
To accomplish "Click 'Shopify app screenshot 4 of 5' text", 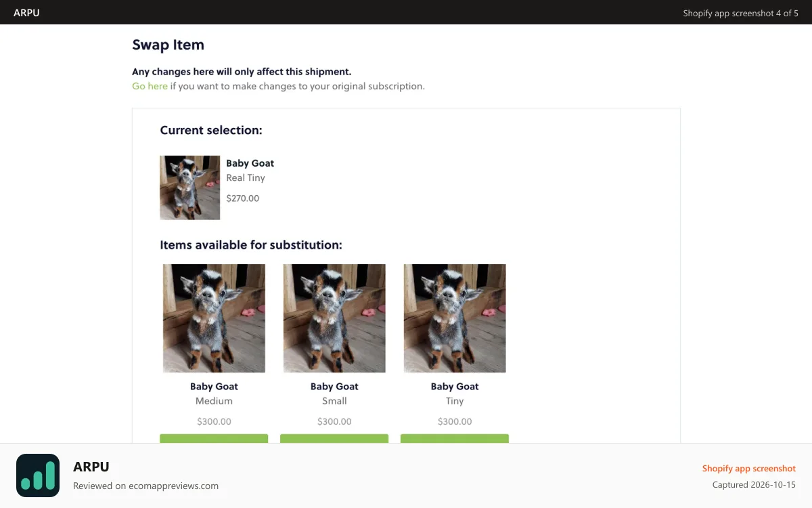I will tap(740, 13).
